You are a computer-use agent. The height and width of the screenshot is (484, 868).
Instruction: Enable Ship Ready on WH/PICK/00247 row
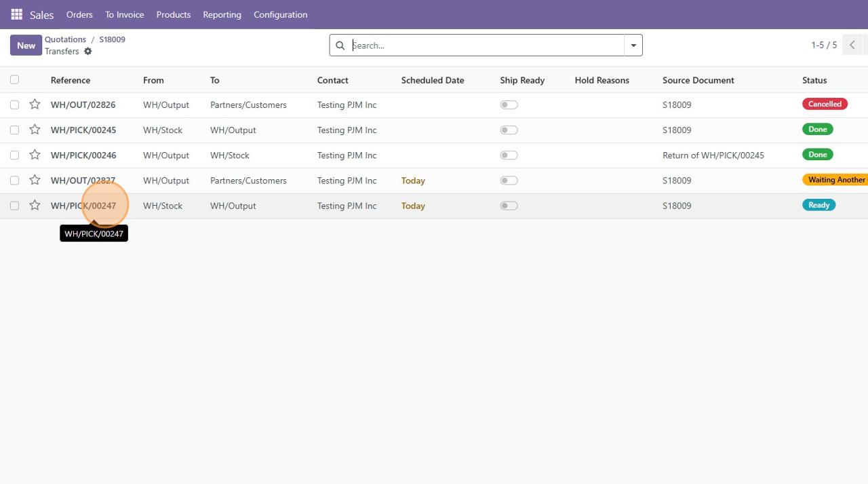pos(509,206)
